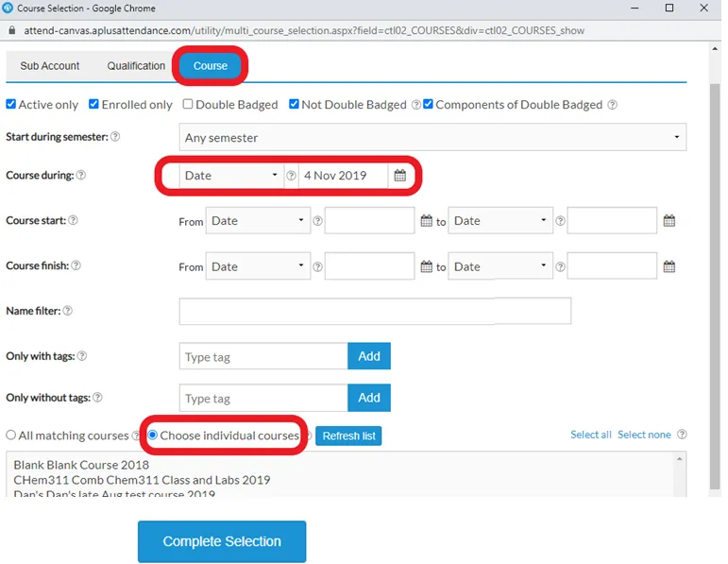This screenshot has height=564, width=728.
Task: Open calendar for Course start From date
Action: tap(426, 221)
